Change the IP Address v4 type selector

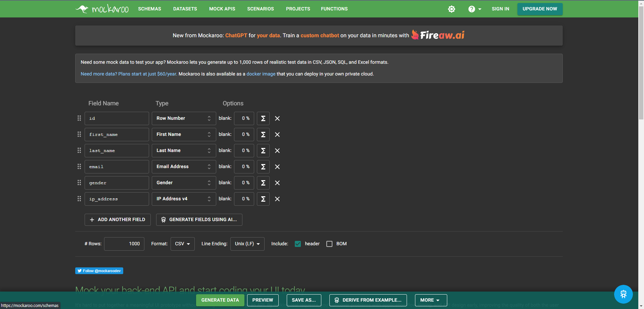coord(184,199)
